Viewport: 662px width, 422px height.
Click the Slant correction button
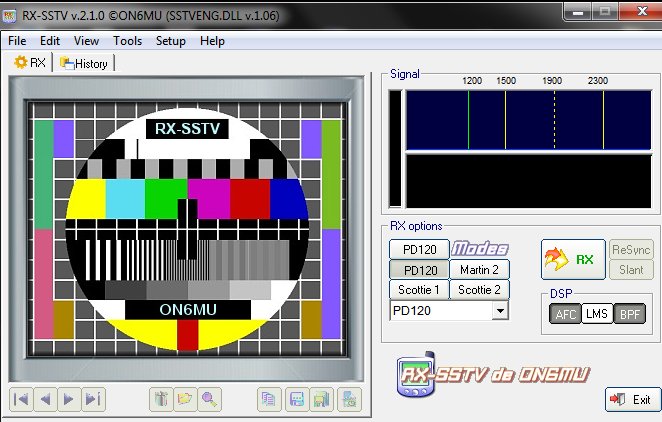click(631, 270)
